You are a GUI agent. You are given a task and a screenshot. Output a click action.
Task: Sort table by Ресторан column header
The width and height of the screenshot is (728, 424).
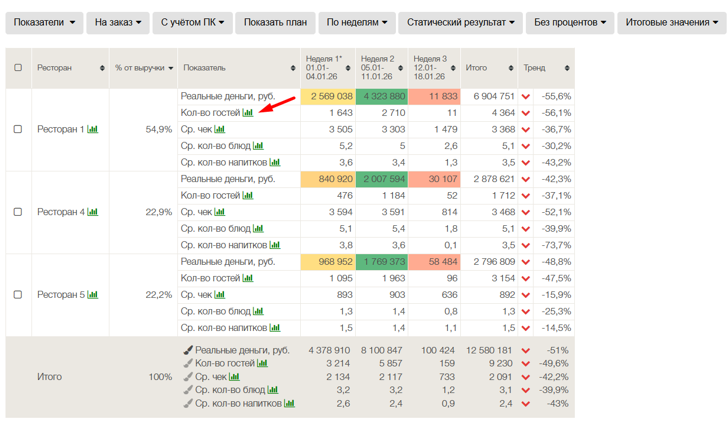tap(70, 68)
